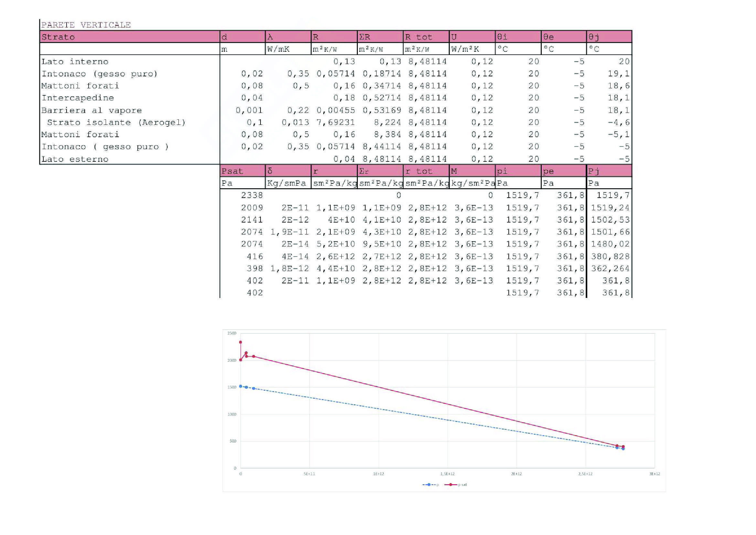756x535 pixels.
Task: Click the 'R tot' header in the top table
Action: tap(418, 37)
